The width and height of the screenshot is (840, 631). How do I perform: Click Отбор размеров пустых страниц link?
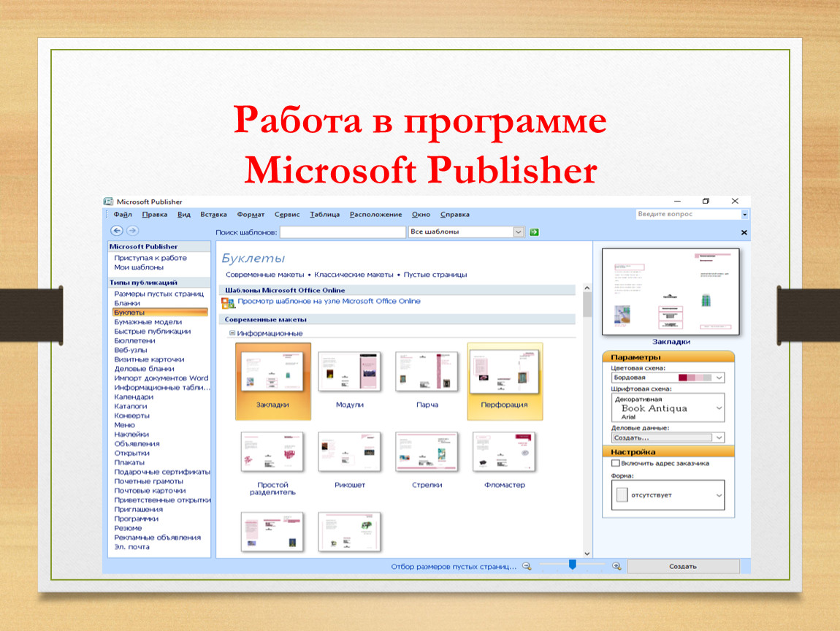click(x=454, y=566)
